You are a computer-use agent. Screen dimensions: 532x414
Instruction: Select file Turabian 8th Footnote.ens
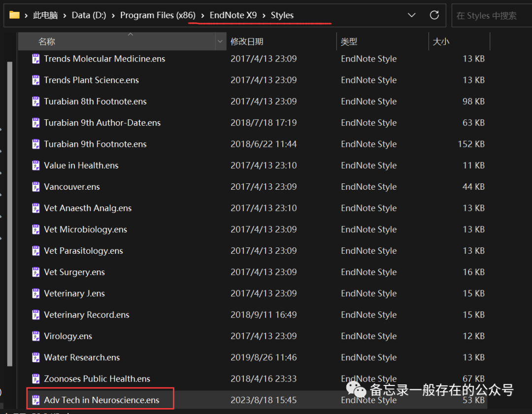[x=96, y=102]
